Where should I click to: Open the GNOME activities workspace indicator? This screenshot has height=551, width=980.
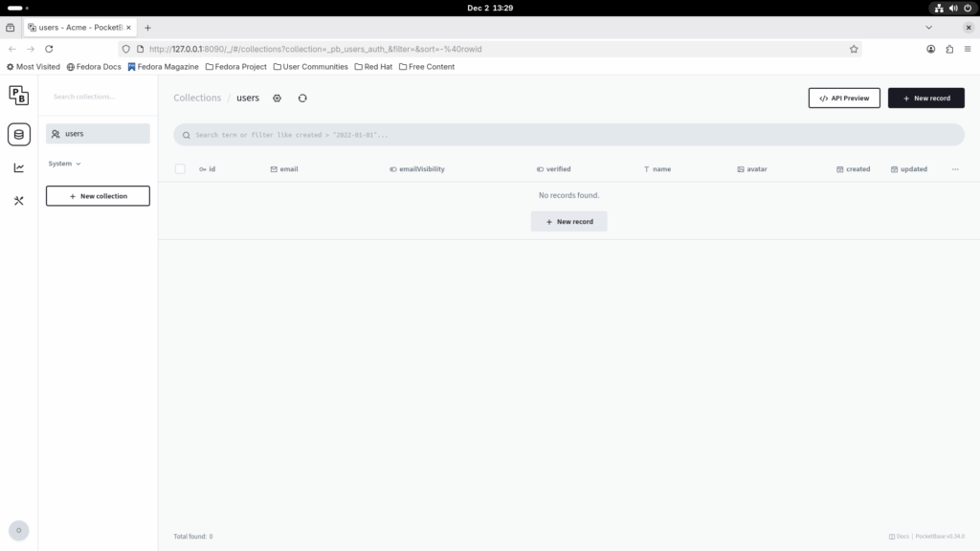17,8
